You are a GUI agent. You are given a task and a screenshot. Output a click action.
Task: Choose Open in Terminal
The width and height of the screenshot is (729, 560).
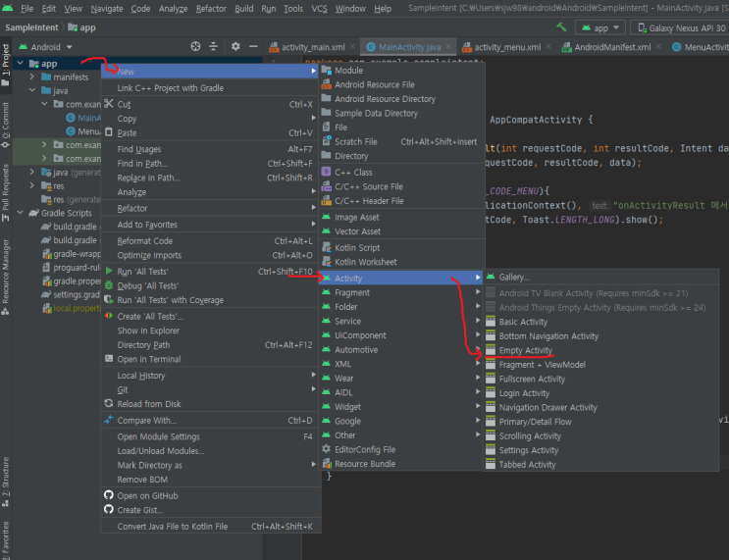click(211, 359)
